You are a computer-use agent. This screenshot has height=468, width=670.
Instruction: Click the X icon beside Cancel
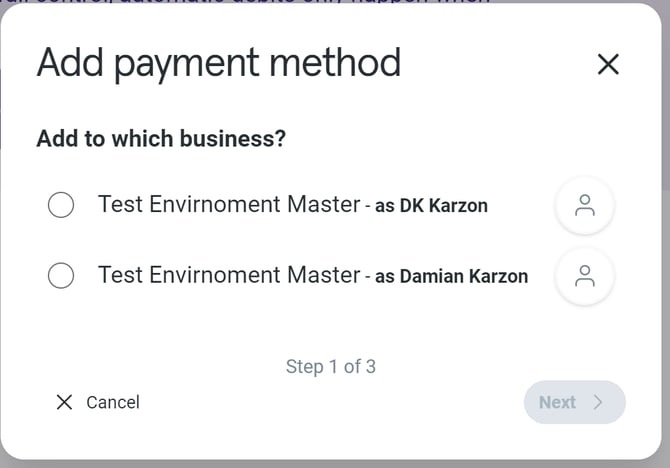pyautogui.click(x=65, y=402)
